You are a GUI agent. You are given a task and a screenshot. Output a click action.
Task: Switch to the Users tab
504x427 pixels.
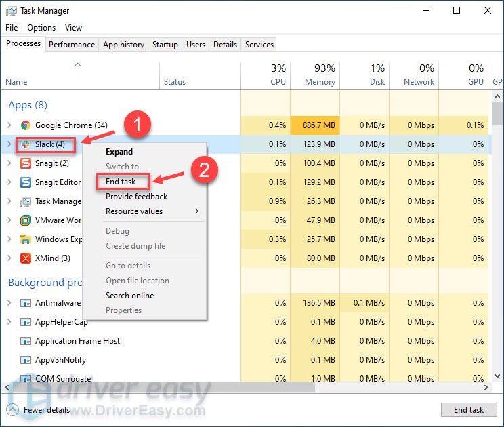tap(195, 44)
